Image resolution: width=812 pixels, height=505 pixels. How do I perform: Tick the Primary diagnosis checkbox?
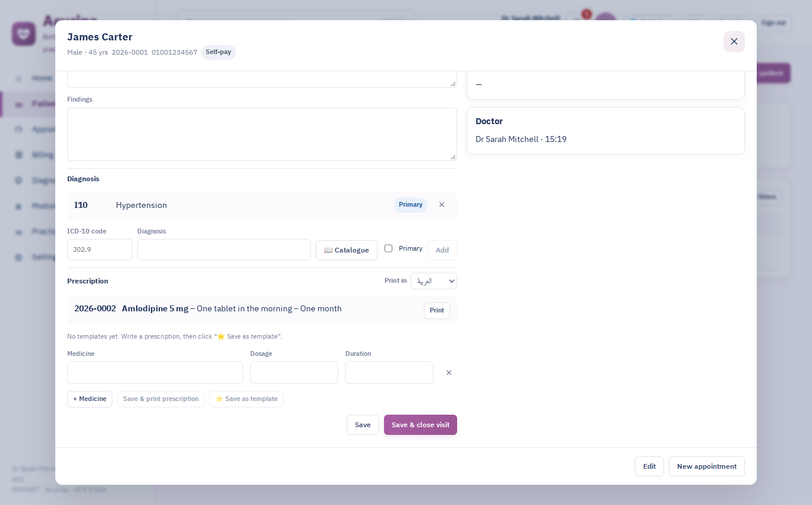389,248
